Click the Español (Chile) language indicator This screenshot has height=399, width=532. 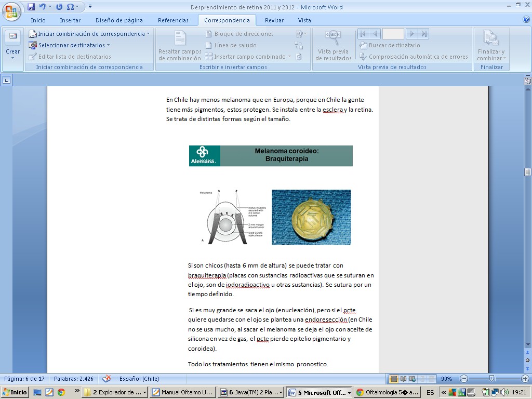[139, 379]
